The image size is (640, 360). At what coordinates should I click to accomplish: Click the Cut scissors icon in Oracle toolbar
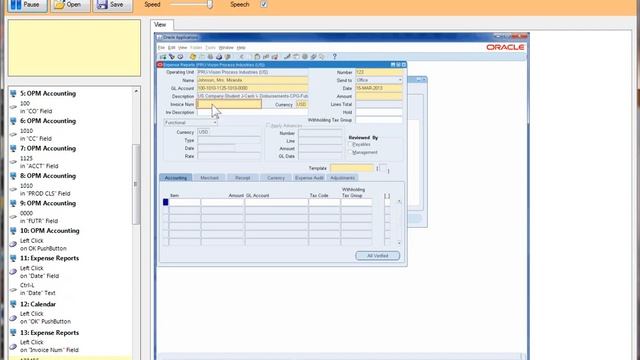click(x=242, y=57)
